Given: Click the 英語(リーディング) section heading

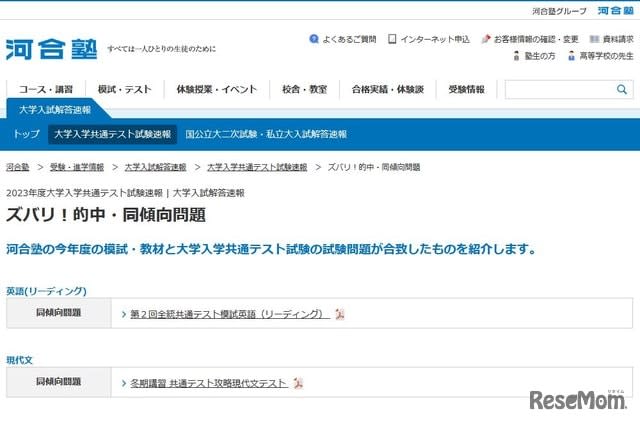Looking at the screenshot, I should [x=46, y=291].
